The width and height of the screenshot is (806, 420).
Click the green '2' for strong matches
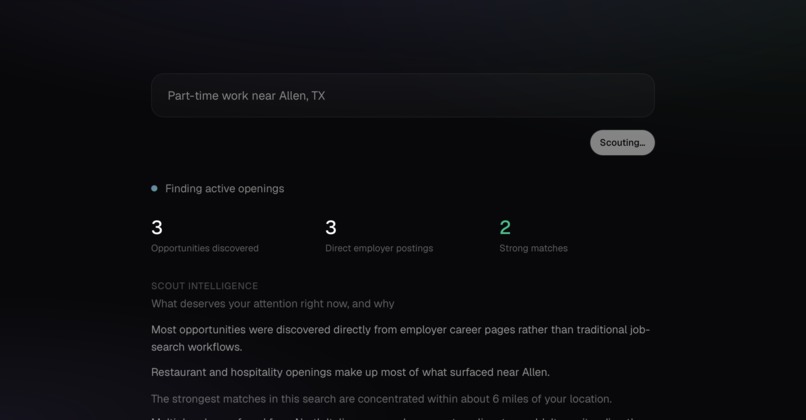coord(505,227)
